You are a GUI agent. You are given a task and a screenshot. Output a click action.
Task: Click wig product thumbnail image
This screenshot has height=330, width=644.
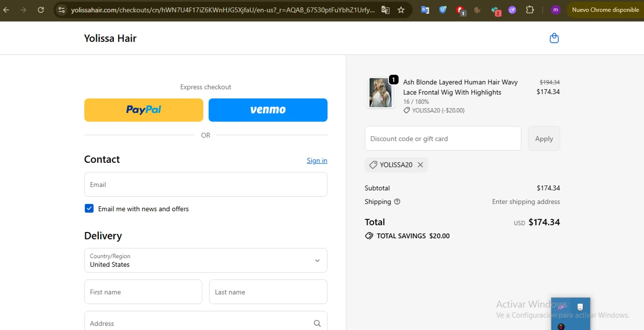pos(380,92)
